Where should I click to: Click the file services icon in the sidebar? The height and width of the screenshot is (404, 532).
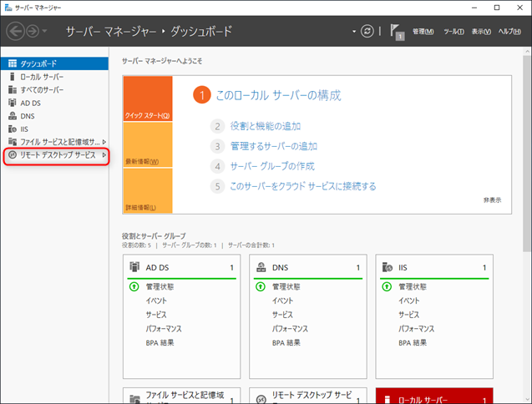[13, 141]
